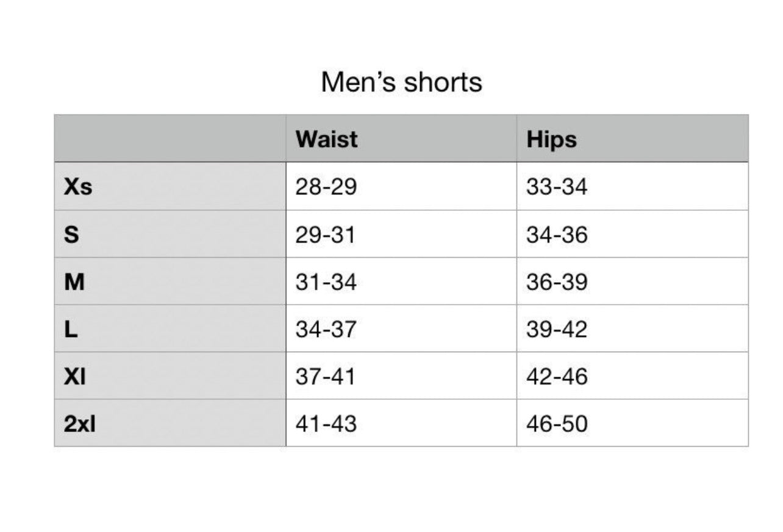783x532 pixels.
Task: Select waist cell 34-37
Action: [x=326, y=330]
